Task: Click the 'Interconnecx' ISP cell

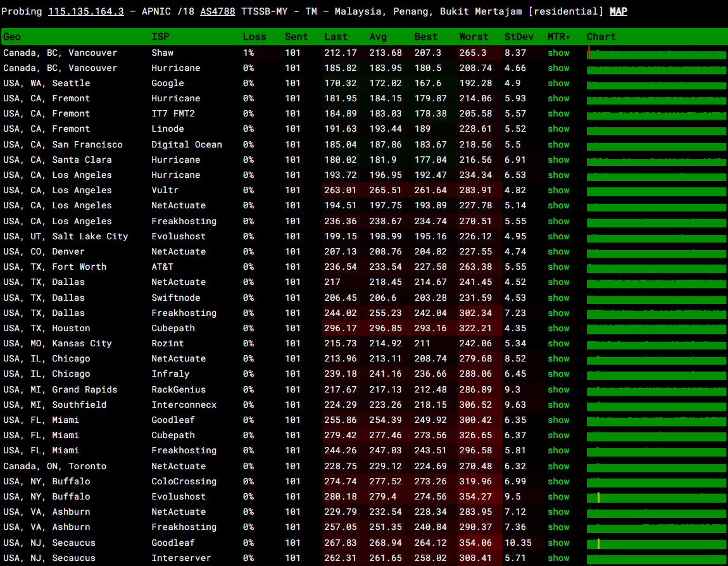Action: tap(184, 405)
